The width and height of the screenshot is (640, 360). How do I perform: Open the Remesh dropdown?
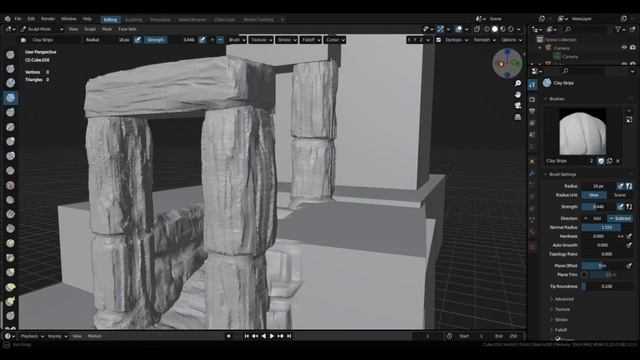[484, 40]
